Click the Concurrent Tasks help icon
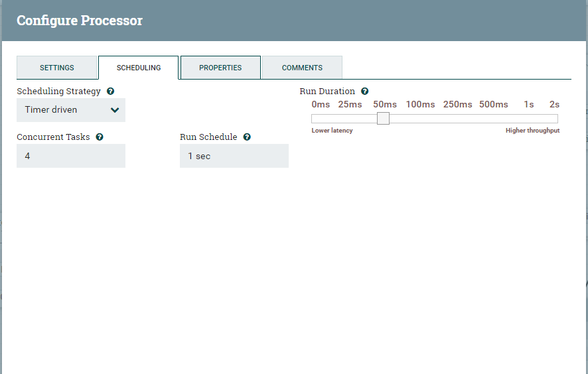The image size is (588, 374). click(100, 137)
